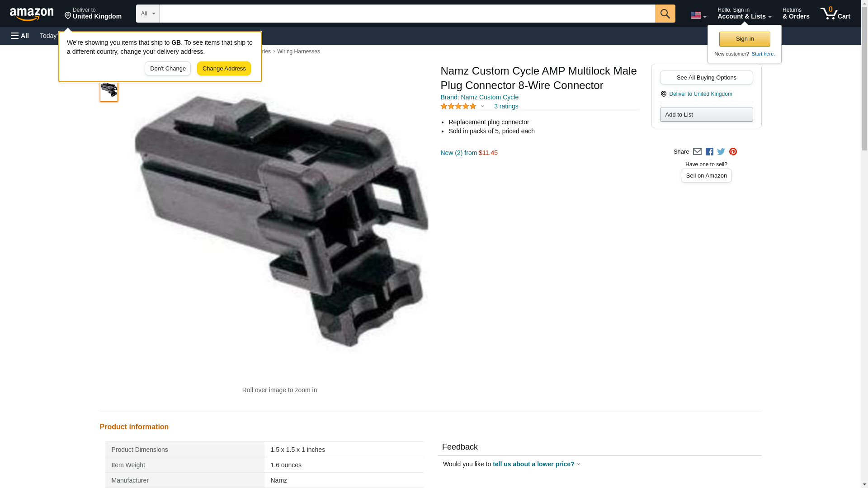
Task: Share via email envelope icon
Action: click(x=697, y=152)
